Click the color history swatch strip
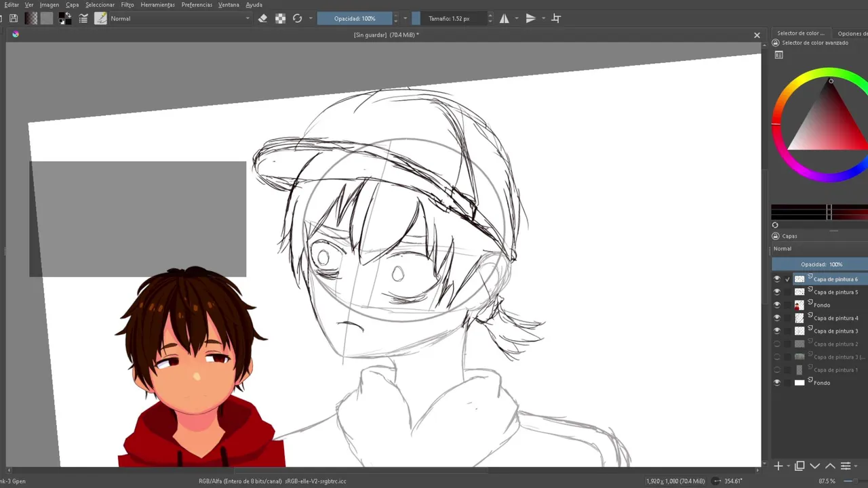 (x=820, y=212)
